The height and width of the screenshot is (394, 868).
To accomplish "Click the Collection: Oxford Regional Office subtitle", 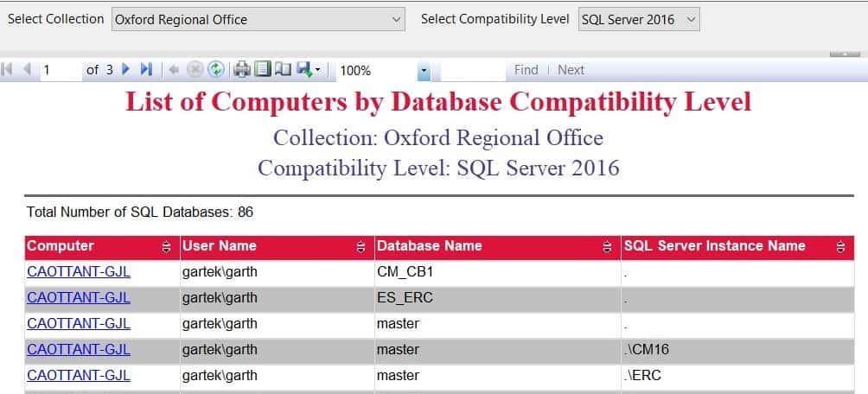I will pyautogui.click(x=437, y=137).
